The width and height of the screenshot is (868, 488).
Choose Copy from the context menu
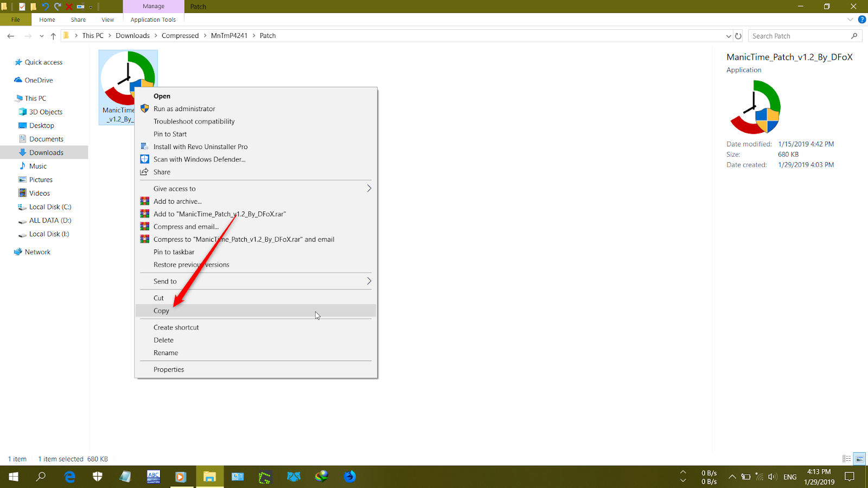(x=256, y=311)
